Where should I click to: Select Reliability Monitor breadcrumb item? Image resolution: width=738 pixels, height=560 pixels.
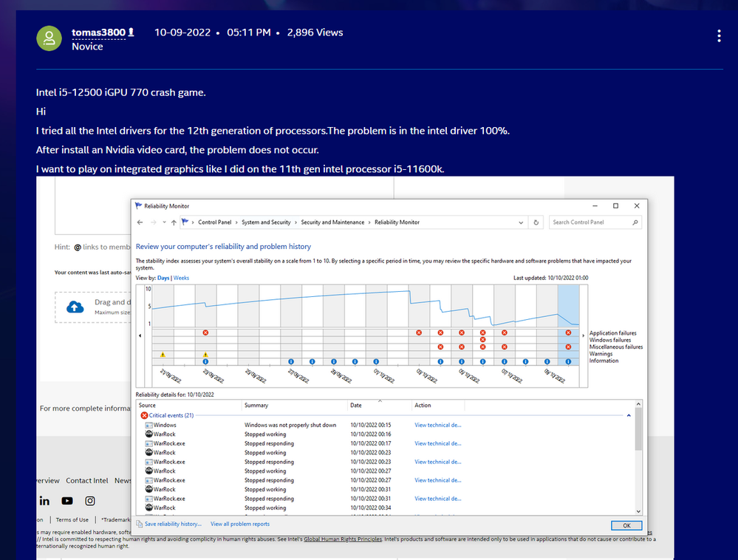397,222
